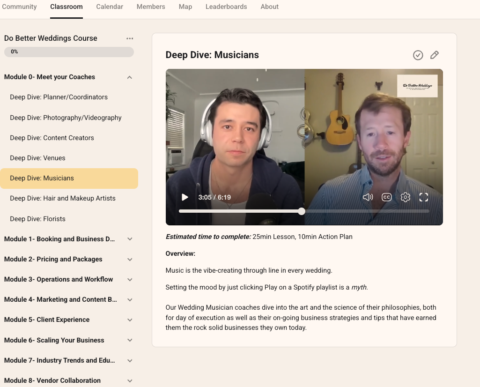Click the course progress bar showing 0%
Viewport: 480px width, 387px height.
pos(69,52)
